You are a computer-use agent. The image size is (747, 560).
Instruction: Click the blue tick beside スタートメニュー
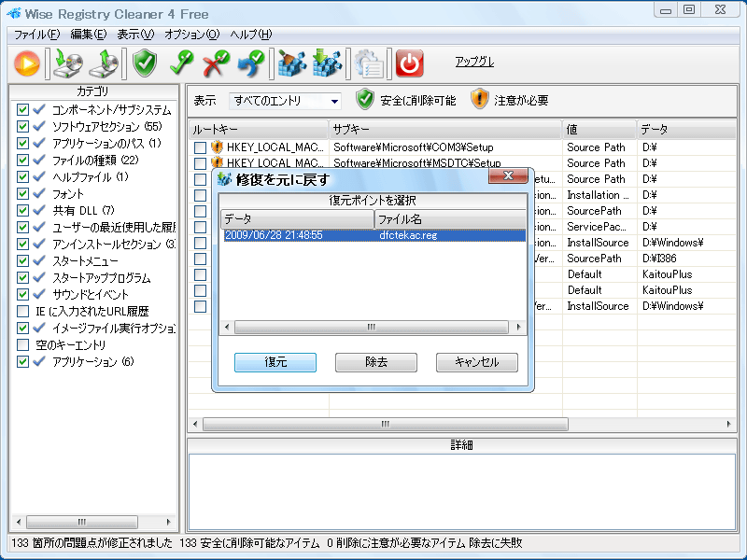pos(39,261)
